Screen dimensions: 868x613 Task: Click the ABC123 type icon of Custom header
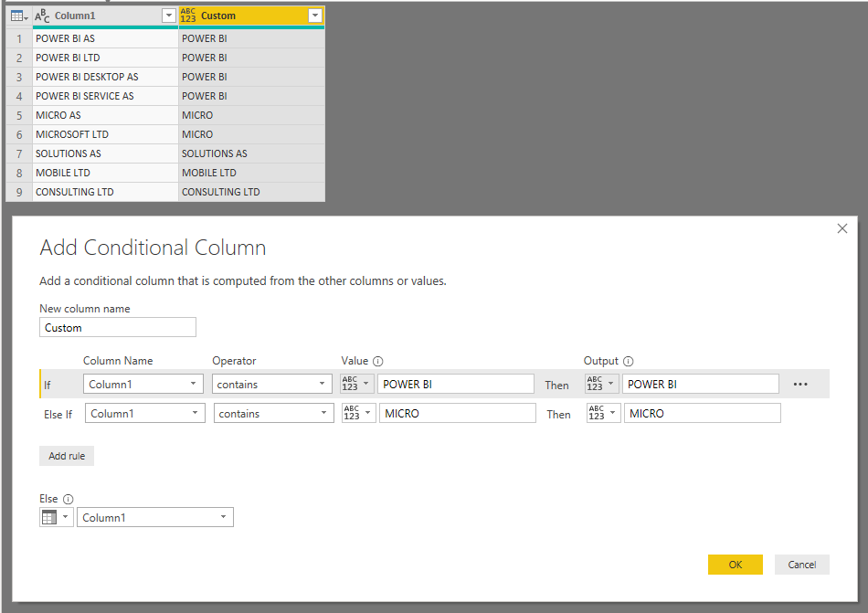click(188, 16)
